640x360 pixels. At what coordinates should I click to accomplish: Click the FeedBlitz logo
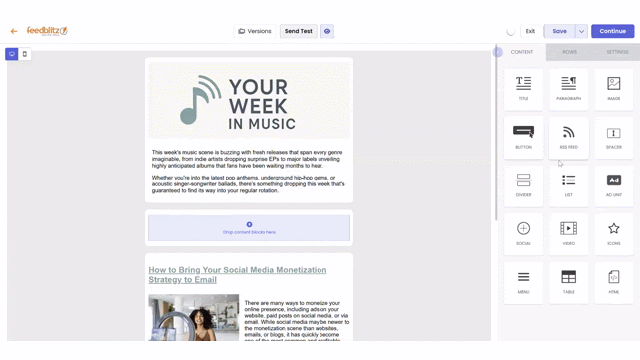(47, 31)
